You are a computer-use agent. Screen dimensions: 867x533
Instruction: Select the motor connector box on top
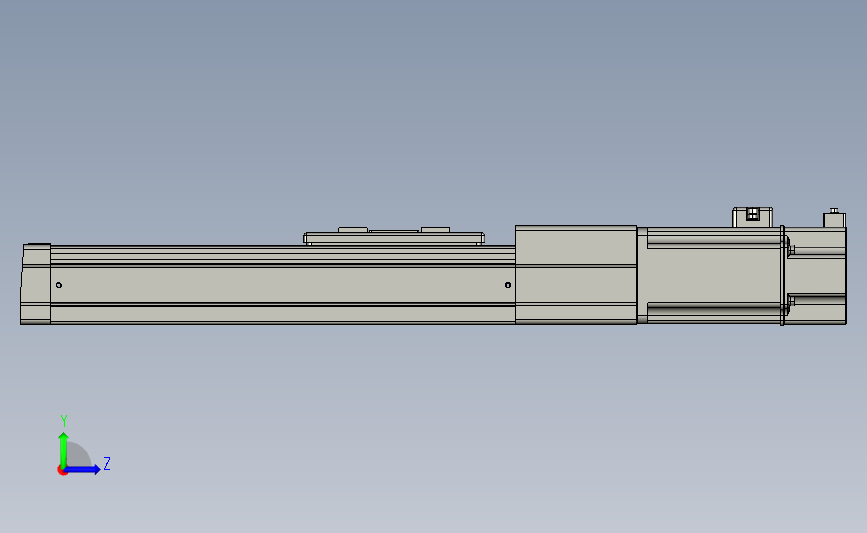point(752,217)
